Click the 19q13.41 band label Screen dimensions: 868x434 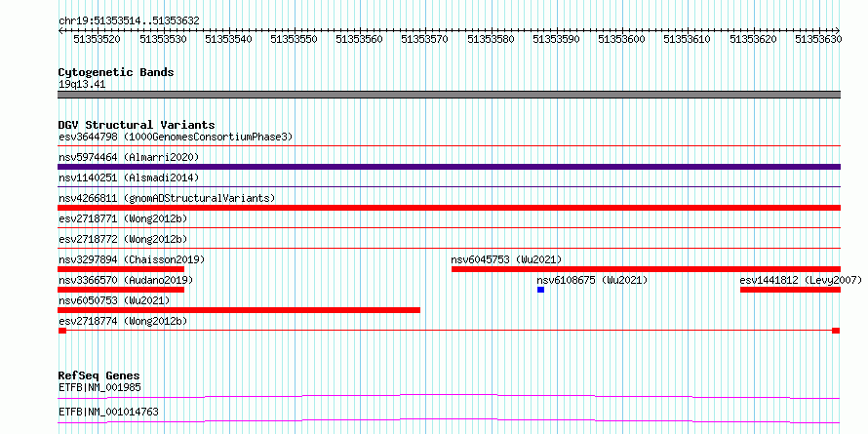click(82, 85)
